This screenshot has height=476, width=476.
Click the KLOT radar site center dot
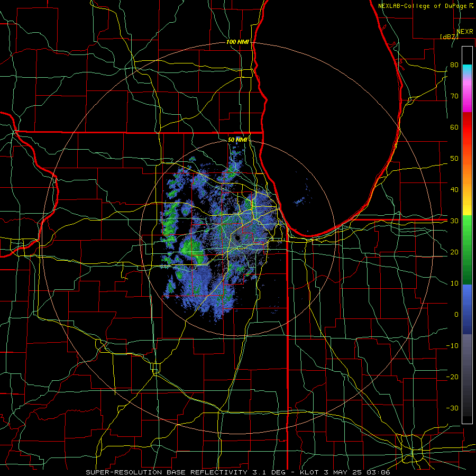(237, 238)
